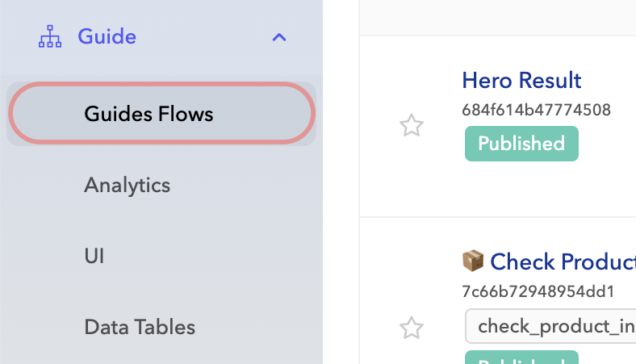
Task: Click the package emoji icon beside Check Product
Action: 472,261
